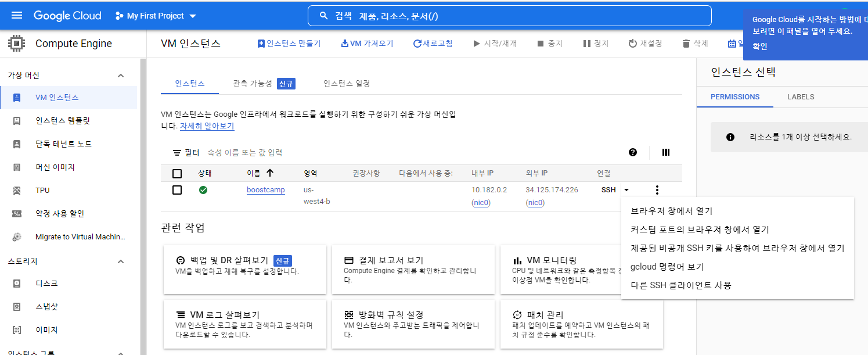The width and height of the screenshot is (868, 355).
Task: Click the TPU sidebar icon
Action: (17, 191)
